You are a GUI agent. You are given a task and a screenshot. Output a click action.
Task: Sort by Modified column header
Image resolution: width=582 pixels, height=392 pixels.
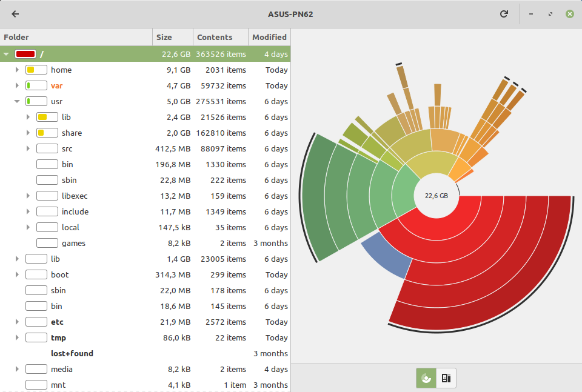(x=269, y=37)
